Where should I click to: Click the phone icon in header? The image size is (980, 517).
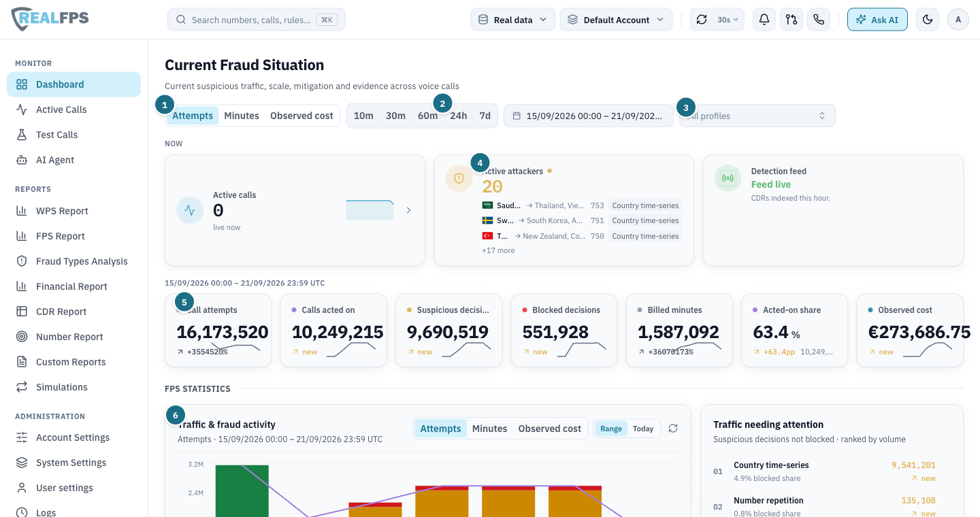pyautogui.click(x=819, y=20)
